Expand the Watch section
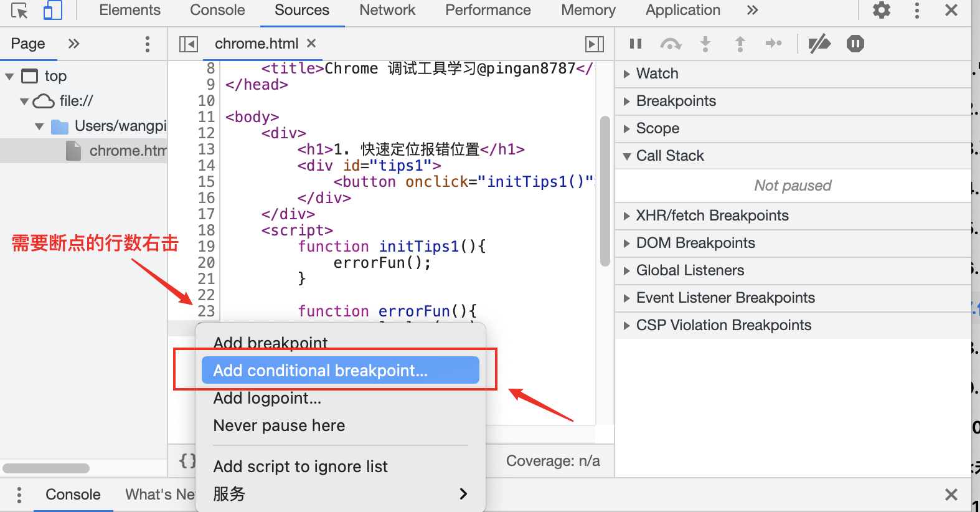Viewport: 980px width, 512px height. click(x=793, y=73)
